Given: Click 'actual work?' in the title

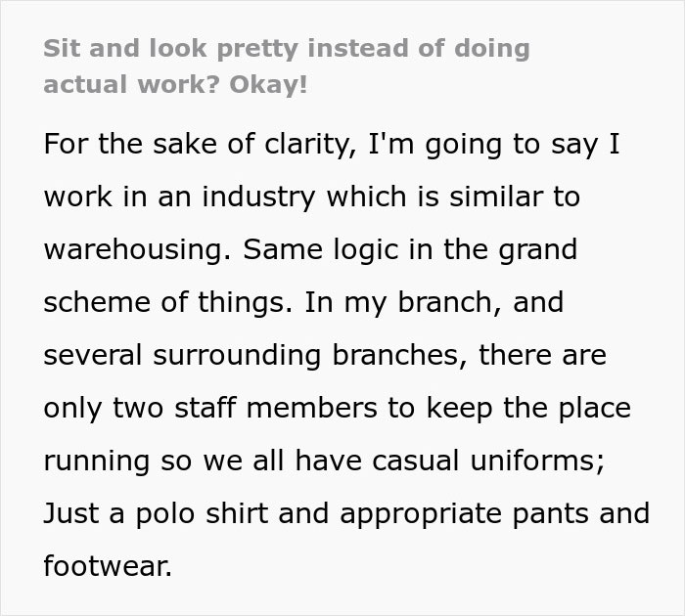Looking at the screenshot, I should 131,85.
